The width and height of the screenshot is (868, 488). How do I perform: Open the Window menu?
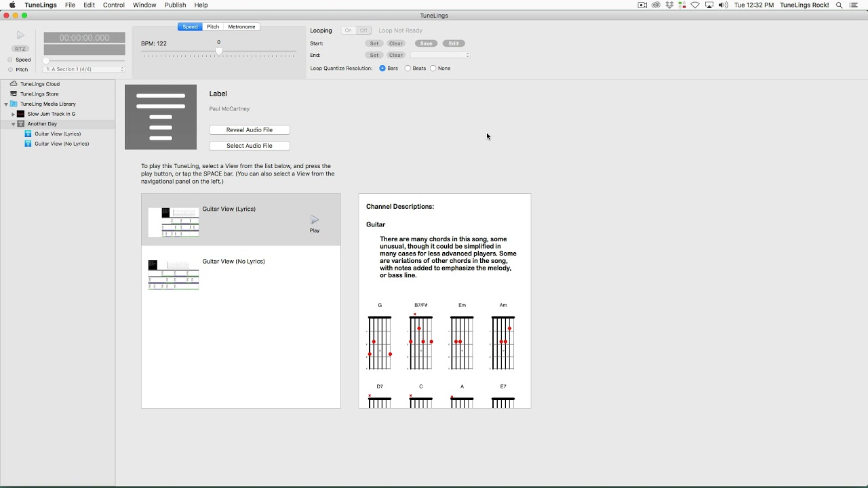144,5
